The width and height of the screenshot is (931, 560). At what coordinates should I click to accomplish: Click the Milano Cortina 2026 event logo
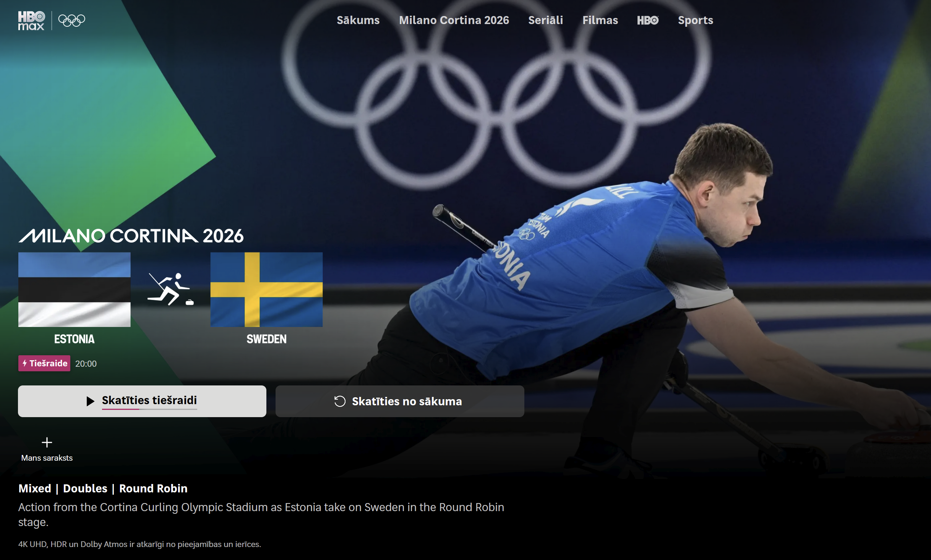pyautogui.click(x=131, y=236)
